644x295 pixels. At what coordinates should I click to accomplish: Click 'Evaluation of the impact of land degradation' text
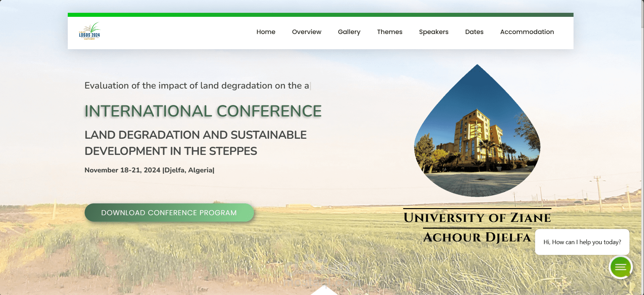point(197,86)
